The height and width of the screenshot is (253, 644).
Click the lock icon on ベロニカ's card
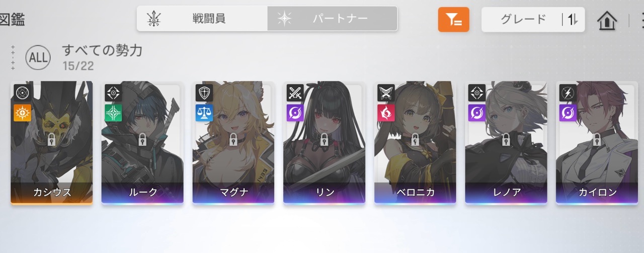[415, 139]
